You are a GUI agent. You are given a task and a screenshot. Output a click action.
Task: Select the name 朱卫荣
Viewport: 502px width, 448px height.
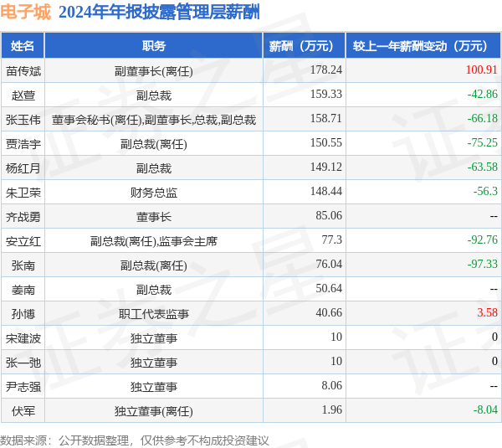tap(23, 193)
